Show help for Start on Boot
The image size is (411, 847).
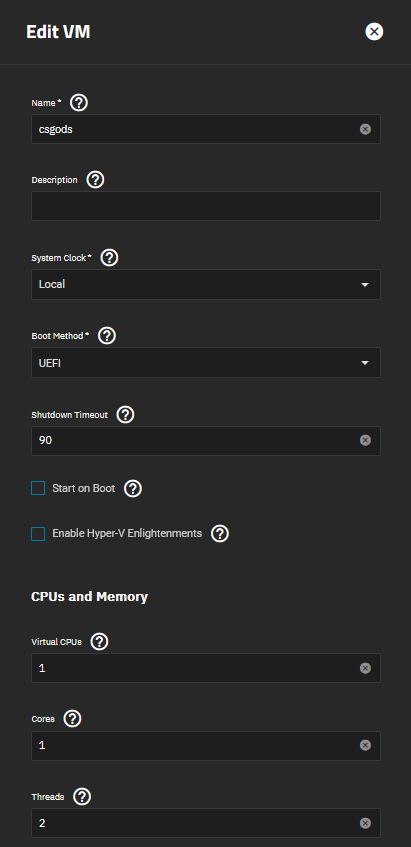click(133, 489)
